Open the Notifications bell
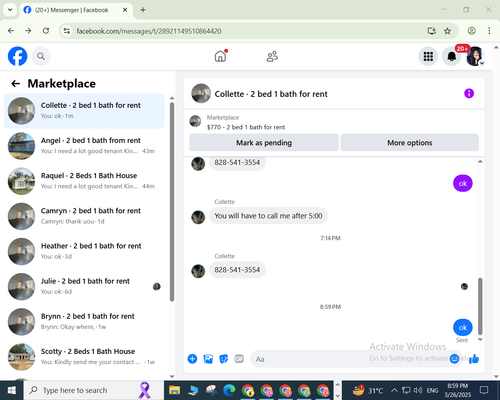The height and width of the screenshot is (400, 500). [x=451, y=56]
